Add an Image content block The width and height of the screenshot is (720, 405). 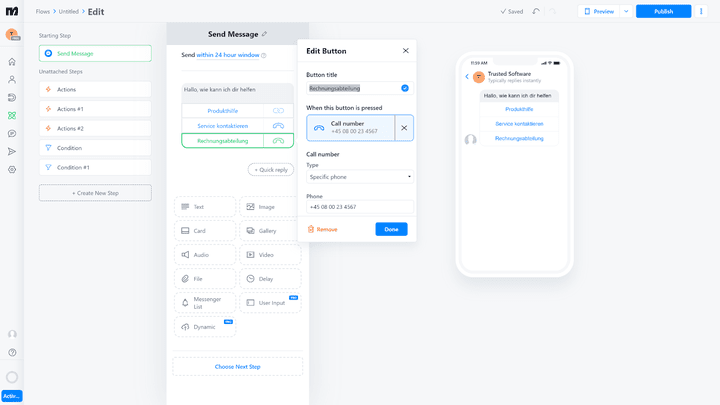click(x=270, y=207)
